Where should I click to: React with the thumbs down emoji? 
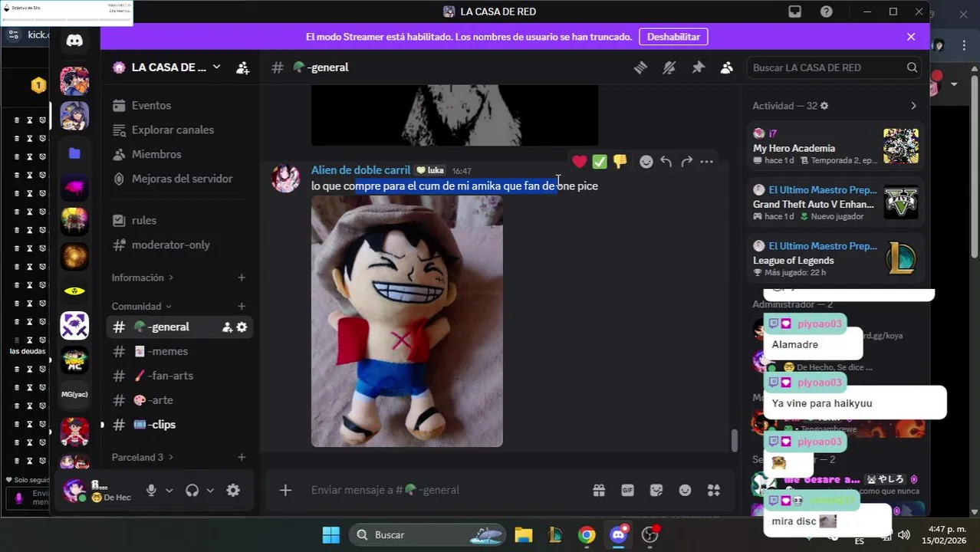pyautogui.click(x=620, y=161)
